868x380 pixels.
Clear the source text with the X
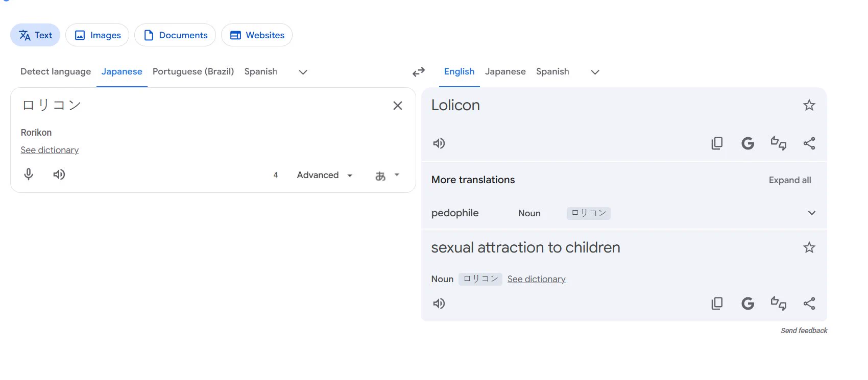tap(398, 106)
